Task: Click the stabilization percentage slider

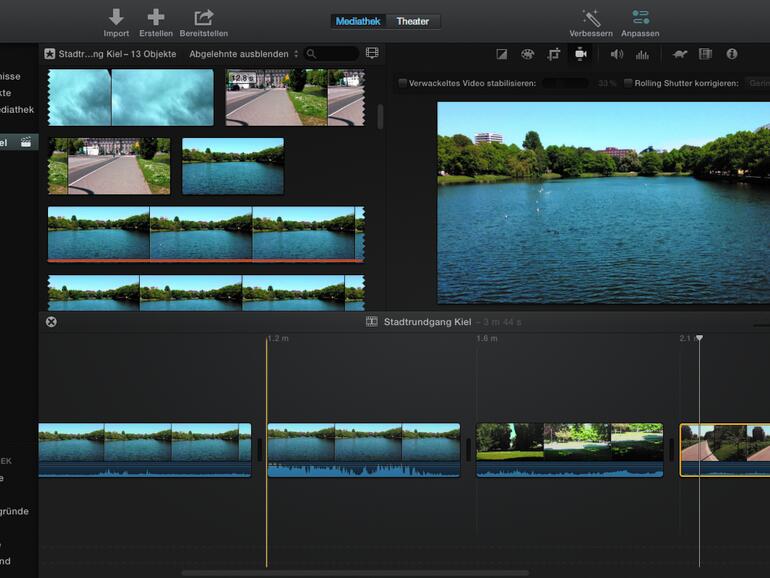Action: pyautogui.click(x=566, y=83)
